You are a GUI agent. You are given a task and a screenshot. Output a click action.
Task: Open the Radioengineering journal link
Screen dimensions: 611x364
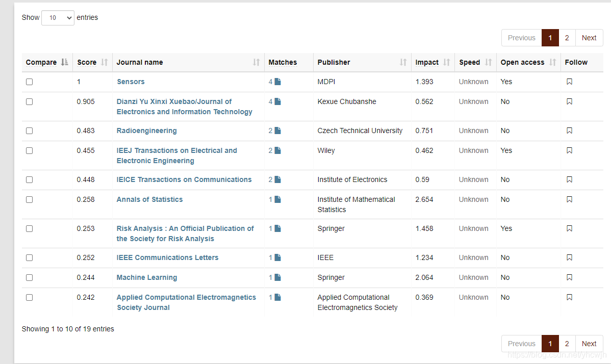pyautogui.click(x=146, y=131)
